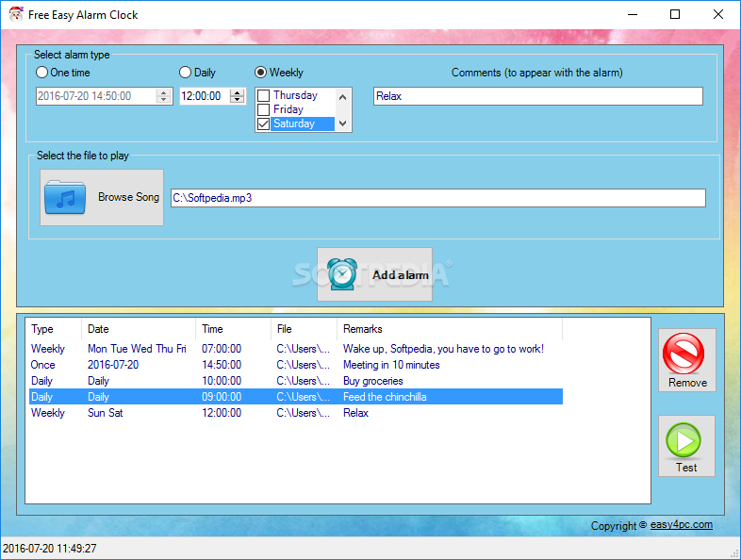Image resolution: width=741 pixels, height=560 pixels.
Task: Click the green Test play button
Action: click(x=686, y=446)
